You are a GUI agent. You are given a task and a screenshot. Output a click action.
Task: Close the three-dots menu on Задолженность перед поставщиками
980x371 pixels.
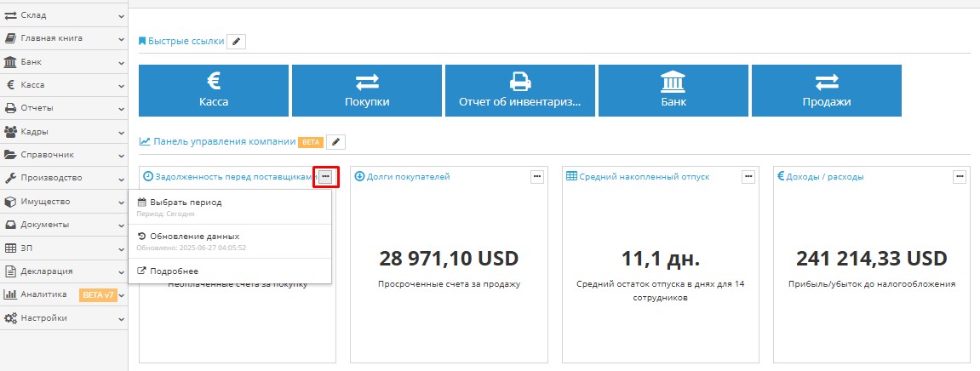coord(326,176)
